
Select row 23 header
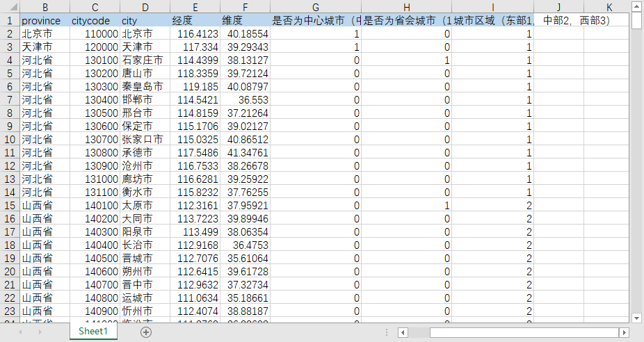point(10,311)
